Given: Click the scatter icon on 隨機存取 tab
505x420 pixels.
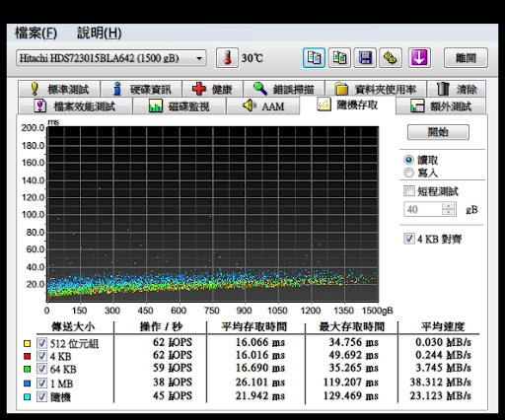Looking at the screenshot, I should tap(324, 105).
